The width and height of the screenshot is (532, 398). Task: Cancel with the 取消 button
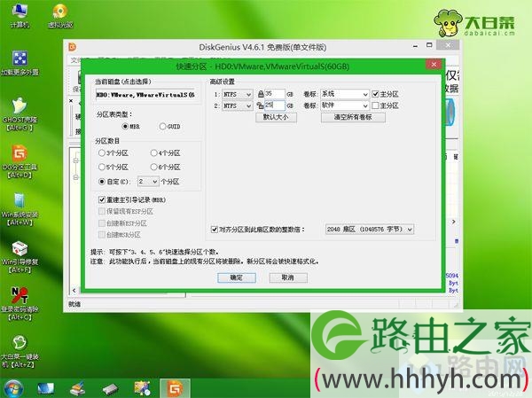click(288, 277)
